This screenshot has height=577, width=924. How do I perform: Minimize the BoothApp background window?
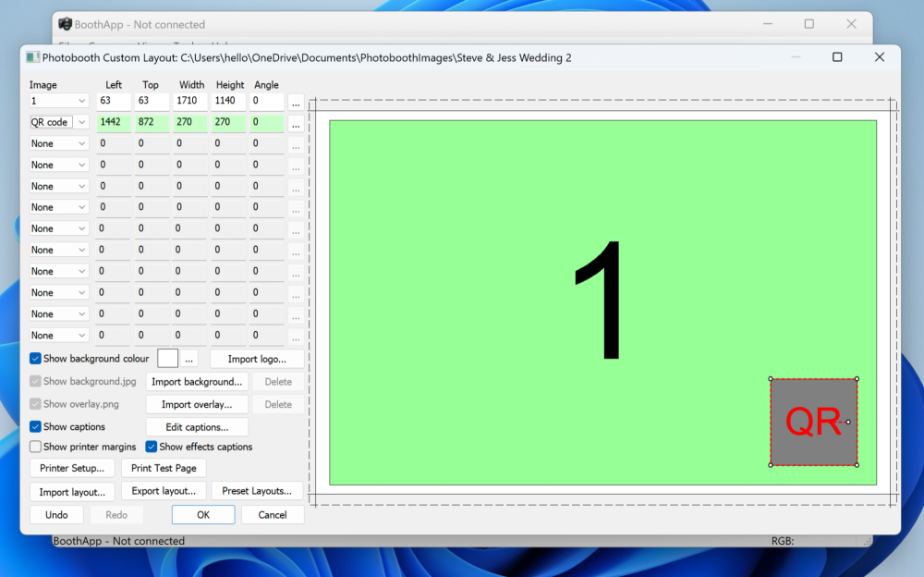point(768,24)
